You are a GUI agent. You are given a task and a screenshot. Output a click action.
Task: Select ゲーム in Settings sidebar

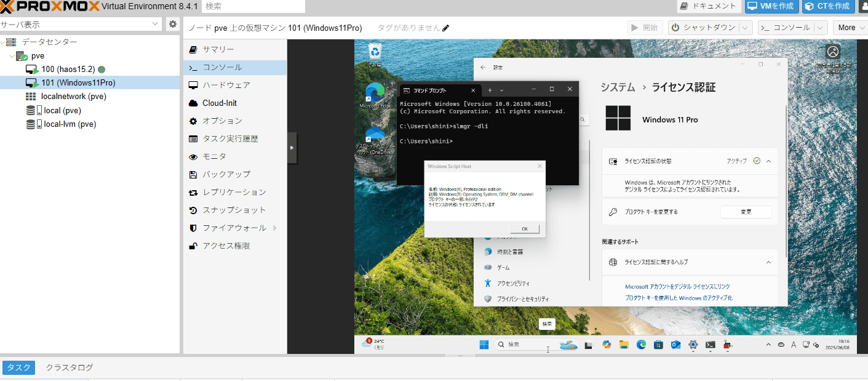pyautogui.click(x=504, y=268)
